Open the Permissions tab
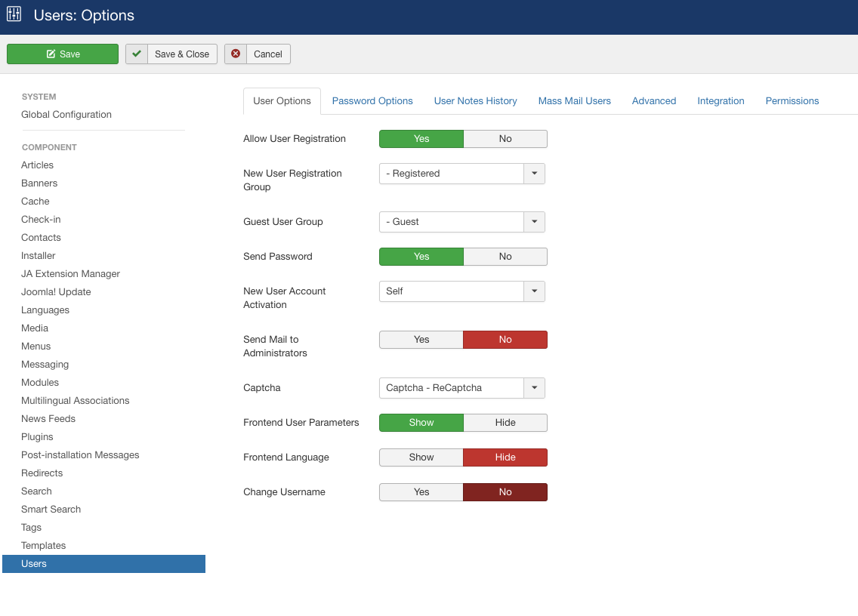This screenshot has height=616, width=858. coord(792,101)
